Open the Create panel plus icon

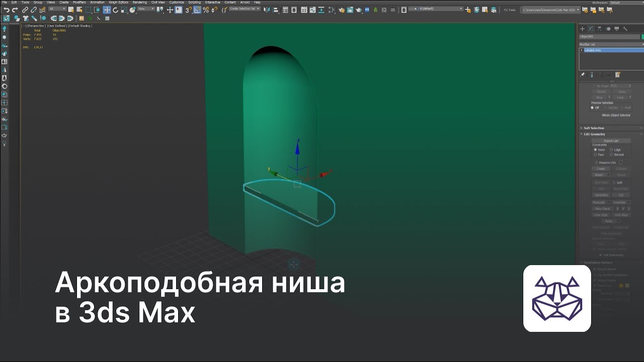(583, 29)
